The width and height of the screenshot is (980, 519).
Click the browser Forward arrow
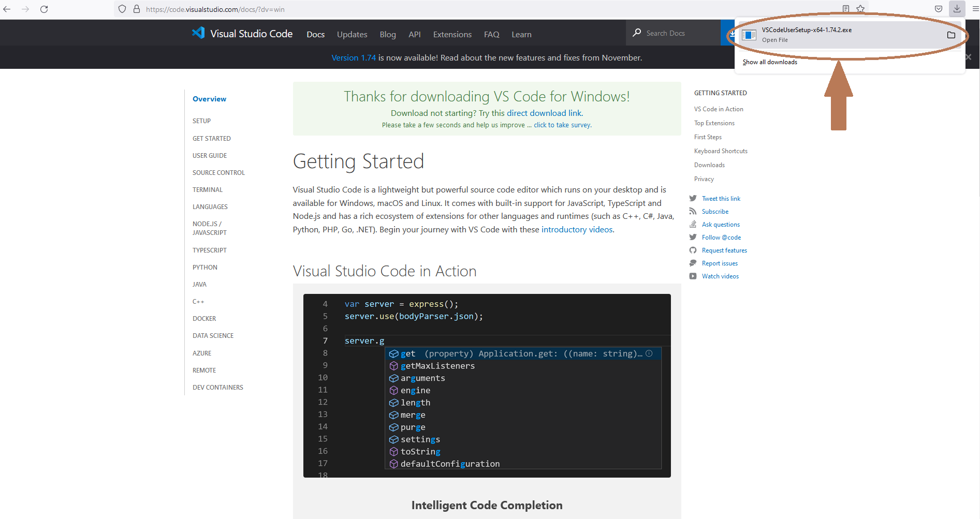pos(25,9)
